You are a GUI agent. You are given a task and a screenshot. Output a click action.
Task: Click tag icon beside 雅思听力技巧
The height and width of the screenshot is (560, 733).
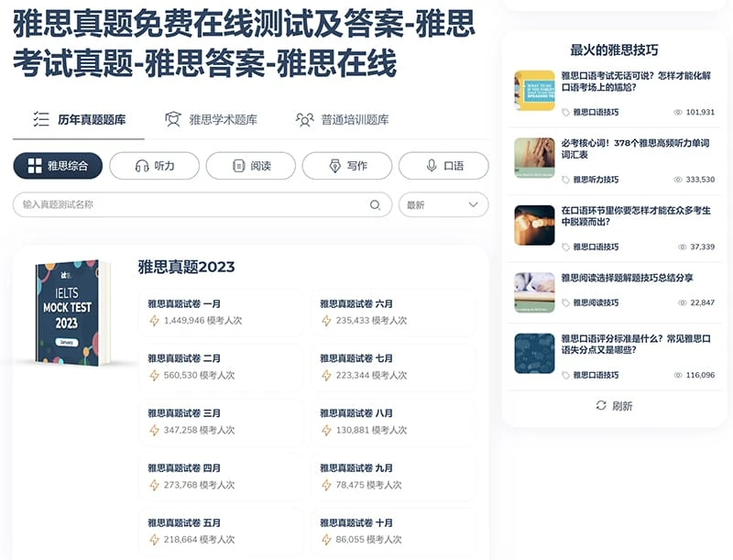(x=565, y=180)
